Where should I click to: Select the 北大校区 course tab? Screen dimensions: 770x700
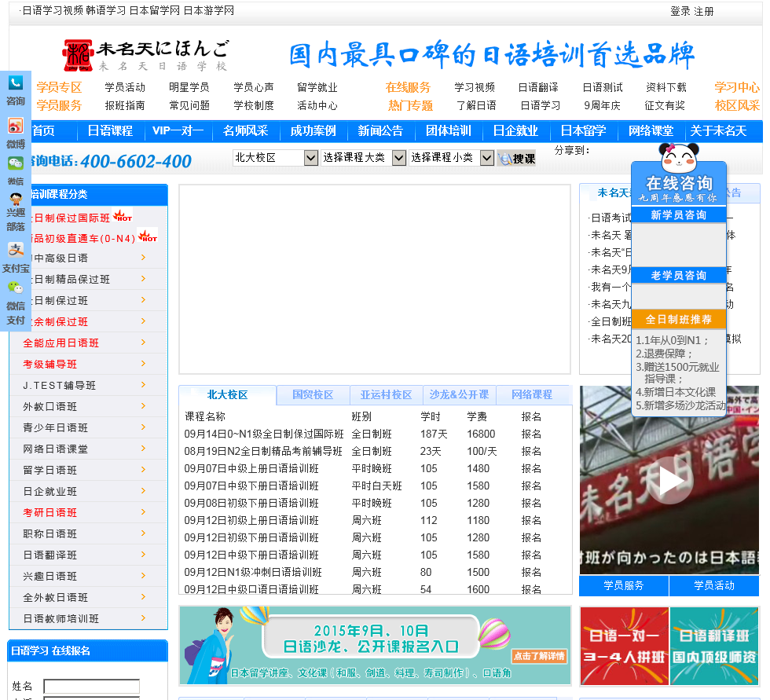pos(227,394)
